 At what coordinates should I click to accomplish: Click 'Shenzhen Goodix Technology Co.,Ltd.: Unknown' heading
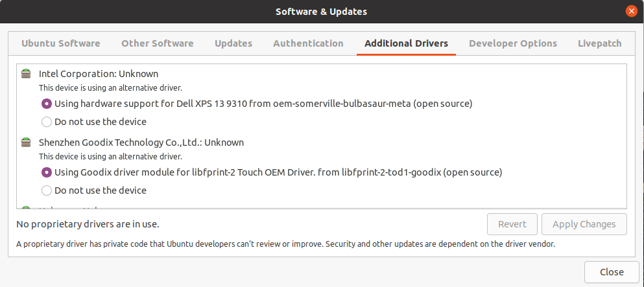pos(141,143)
